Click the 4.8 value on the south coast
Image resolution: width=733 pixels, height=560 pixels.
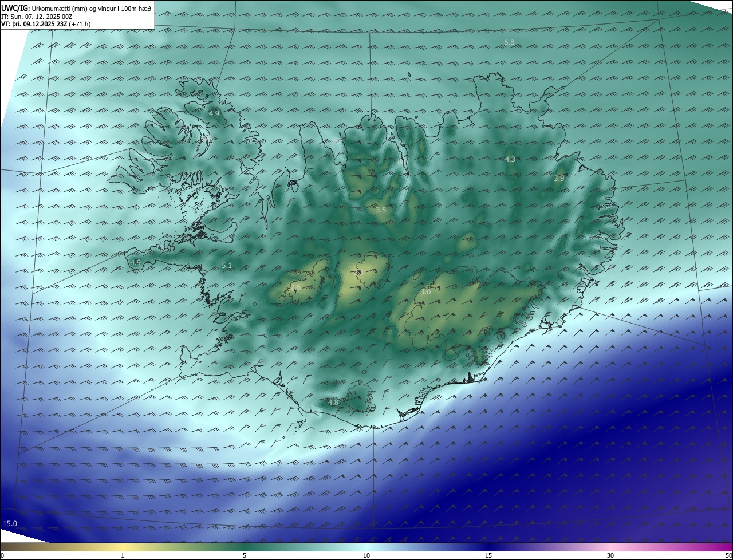point(333,402)
